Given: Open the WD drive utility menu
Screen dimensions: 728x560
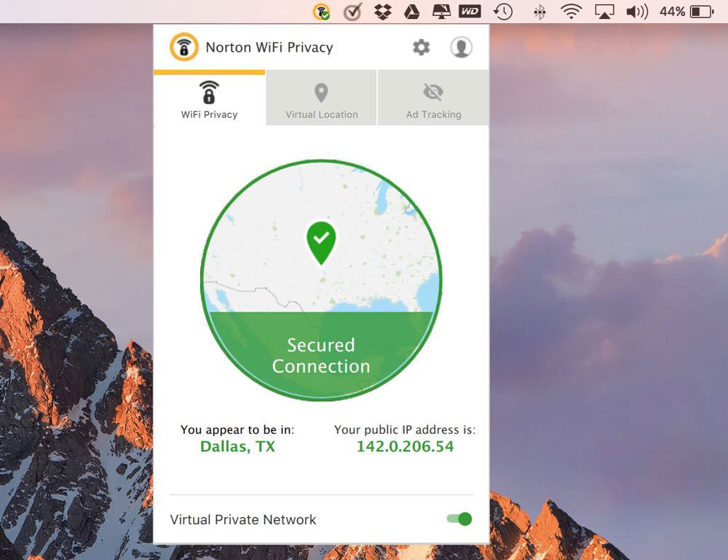Looking at the screenshot, I should (x=470, y=11).
